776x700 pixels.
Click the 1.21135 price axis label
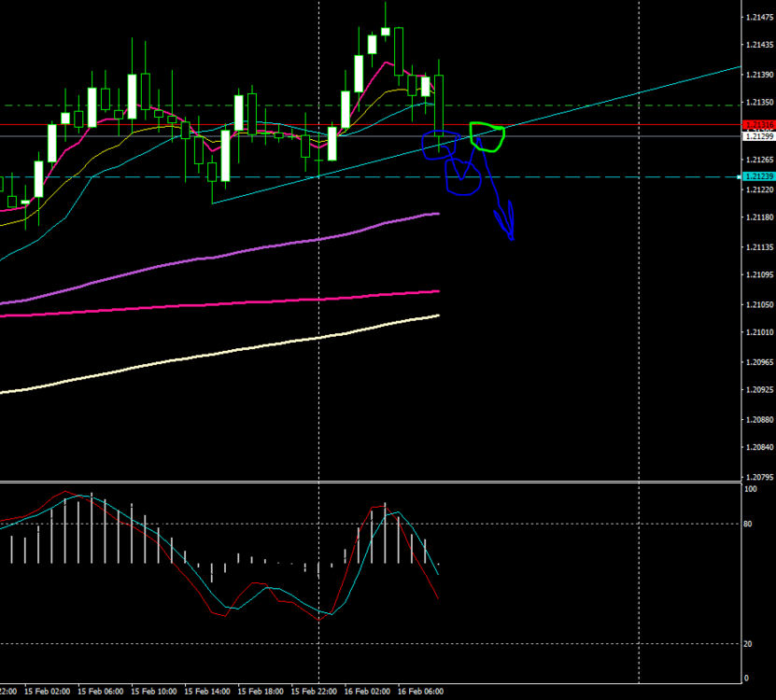[x=760, y=247]
